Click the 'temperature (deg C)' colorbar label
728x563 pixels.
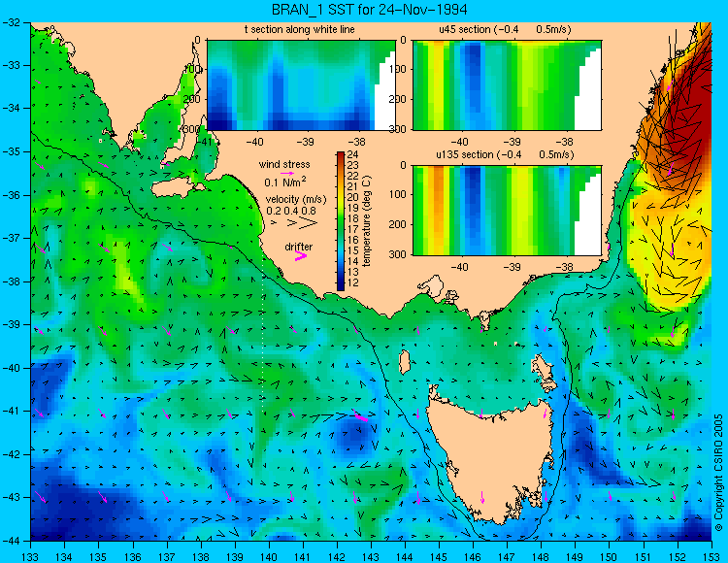point(367,221)
